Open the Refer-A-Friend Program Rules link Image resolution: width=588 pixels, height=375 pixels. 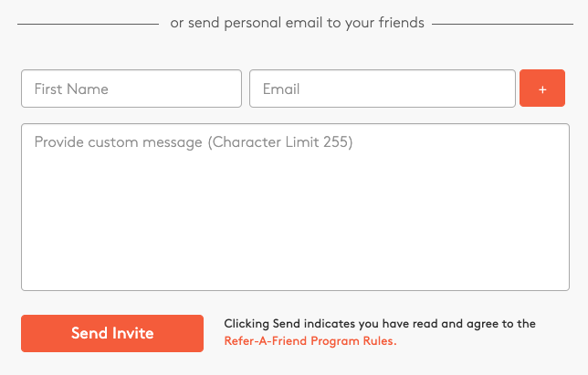click(310, 341)
